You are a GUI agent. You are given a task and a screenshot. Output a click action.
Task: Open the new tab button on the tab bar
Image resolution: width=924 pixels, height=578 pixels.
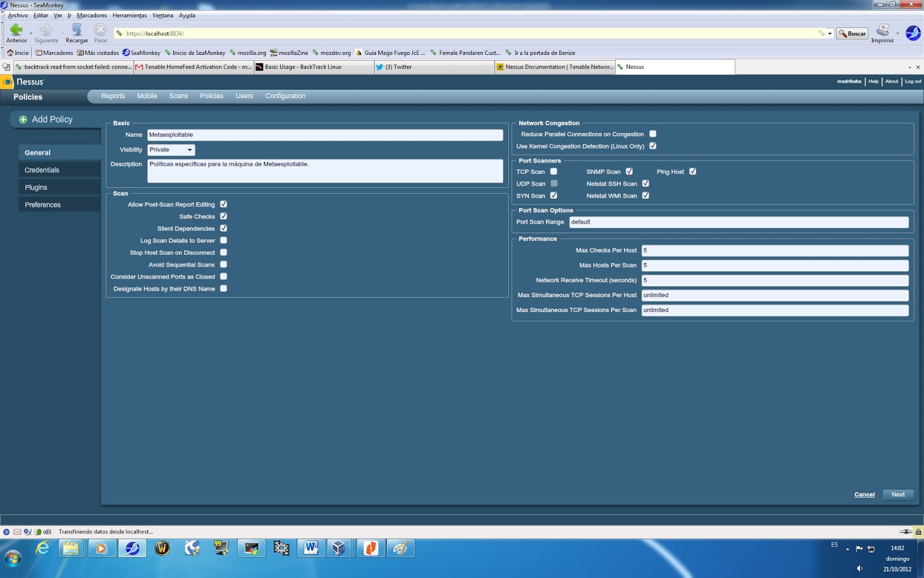coord(6,67)
